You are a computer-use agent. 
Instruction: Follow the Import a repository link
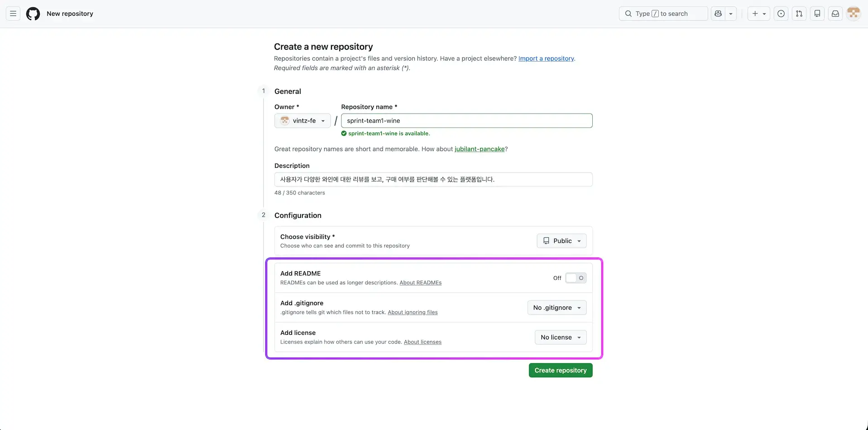pos(546,58)
